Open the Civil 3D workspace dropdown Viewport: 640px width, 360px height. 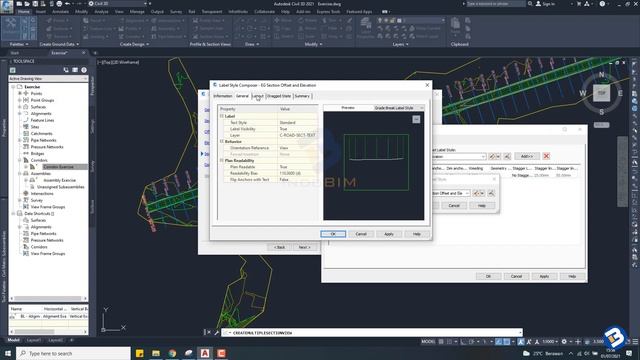[118, 4]
